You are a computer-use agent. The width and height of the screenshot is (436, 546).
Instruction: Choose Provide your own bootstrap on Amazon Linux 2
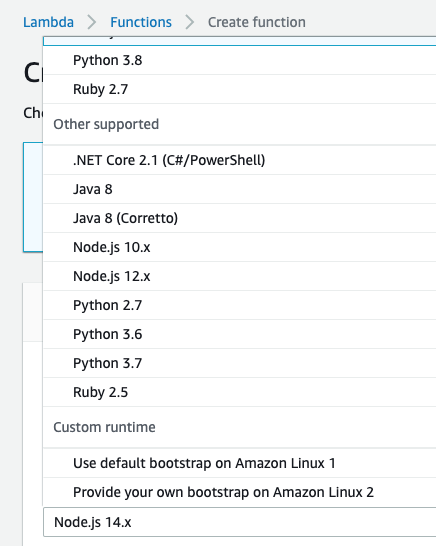coord(240,492)
